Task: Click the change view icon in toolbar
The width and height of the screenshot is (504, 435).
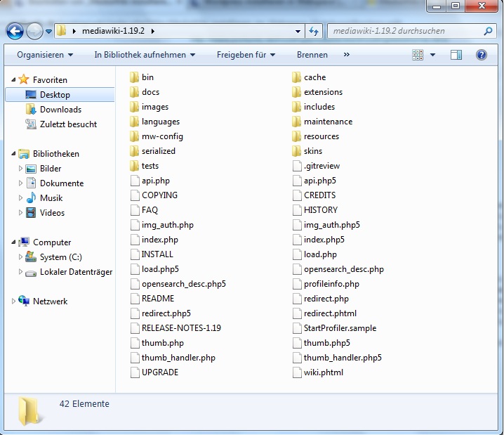Action: [418, 55]
